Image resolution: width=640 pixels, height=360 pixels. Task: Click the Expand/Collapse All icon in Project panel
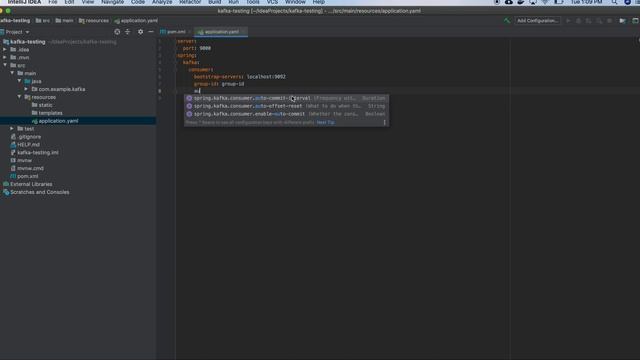pyautogui.click(x=127, y=31)
